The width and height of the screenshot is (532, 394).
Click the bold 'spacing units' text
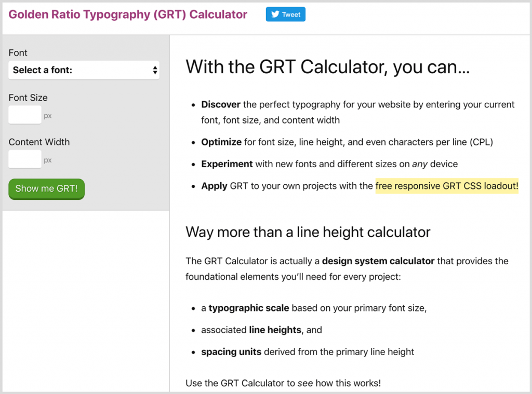[x=231, y=352]
